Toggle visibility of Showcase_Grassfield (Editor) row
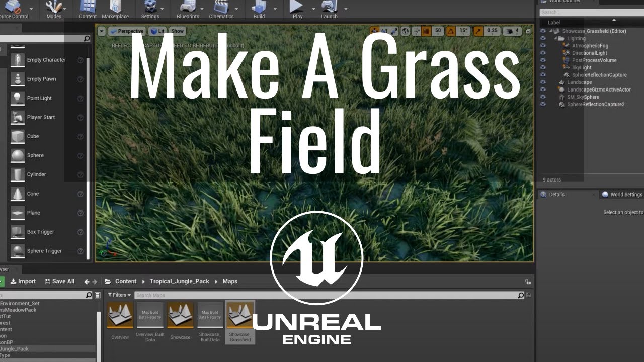The width and height of the screenshot is (644, 362). tap(543, 31)
